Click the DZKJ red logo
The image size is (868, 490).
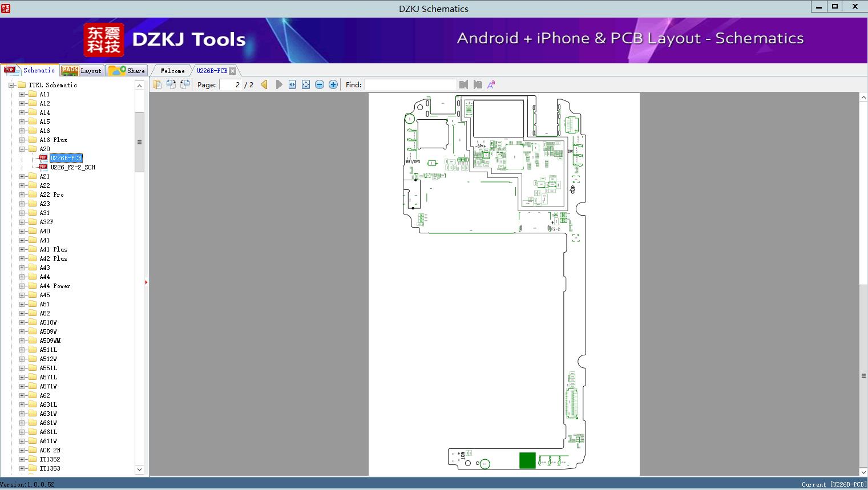point(104,39)
